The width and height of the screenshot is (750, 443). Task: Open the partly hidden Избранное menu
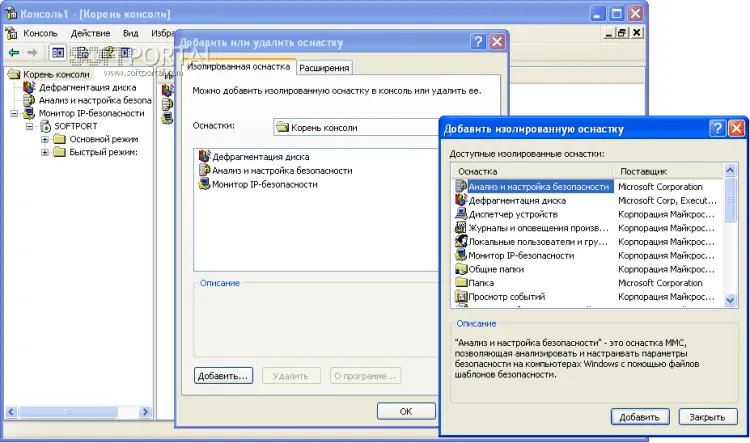point(163,33)
